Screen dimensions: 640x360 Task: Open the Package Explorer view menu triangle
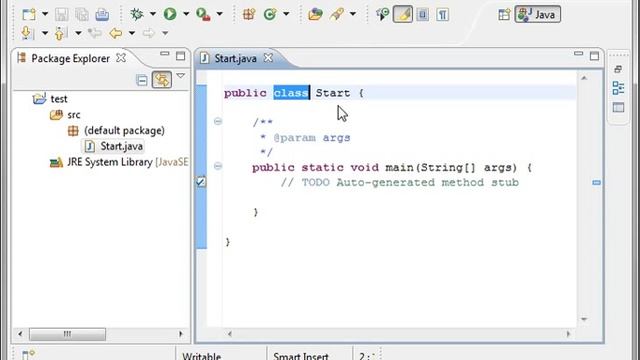click(180, 76)
